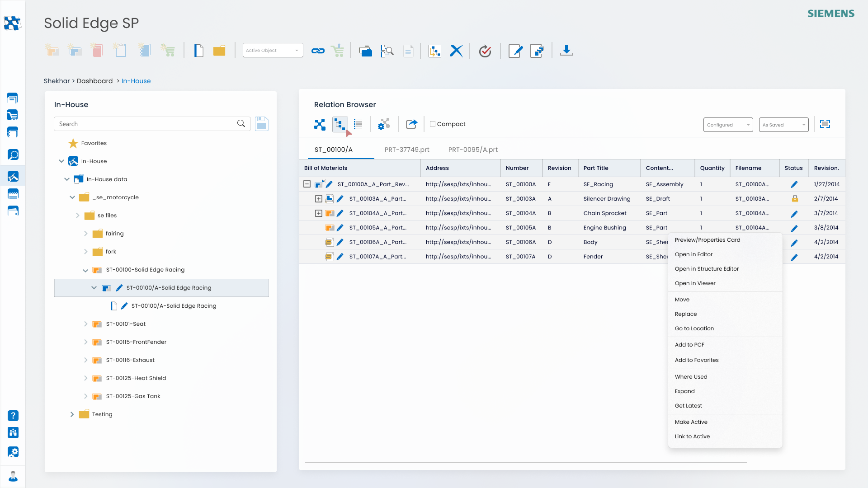Choose Add to Favorites menu entry

tap(697, 360)
